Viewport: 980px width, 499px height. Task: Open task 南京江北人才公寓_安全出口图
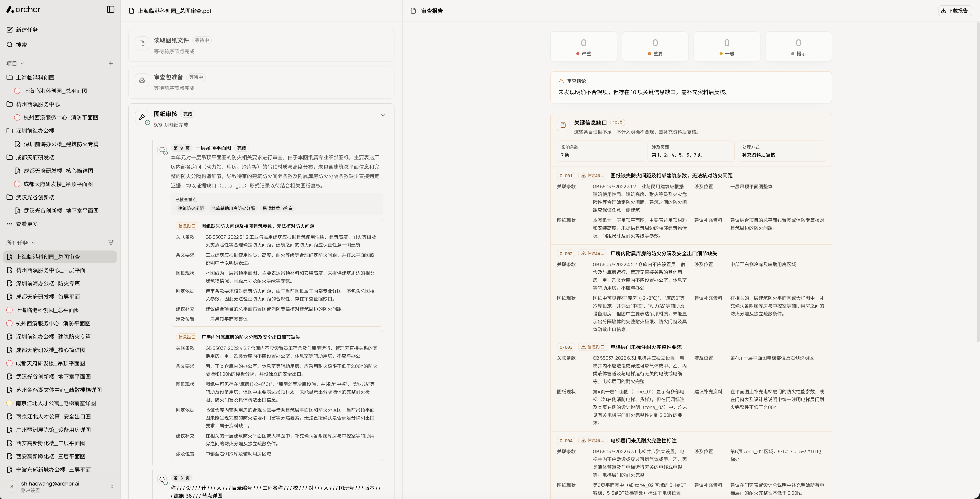pyautogui.click(x=60, y=416)
